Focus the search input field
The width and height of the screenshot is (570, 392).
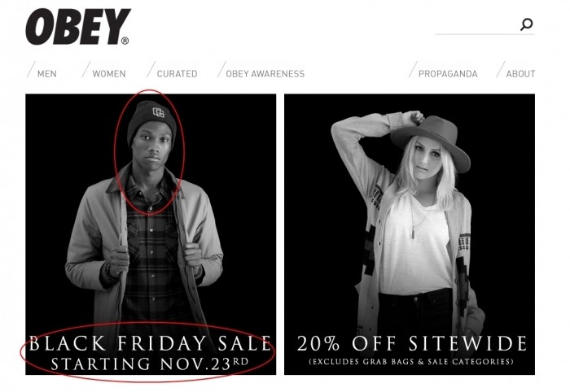pos(477,25)
